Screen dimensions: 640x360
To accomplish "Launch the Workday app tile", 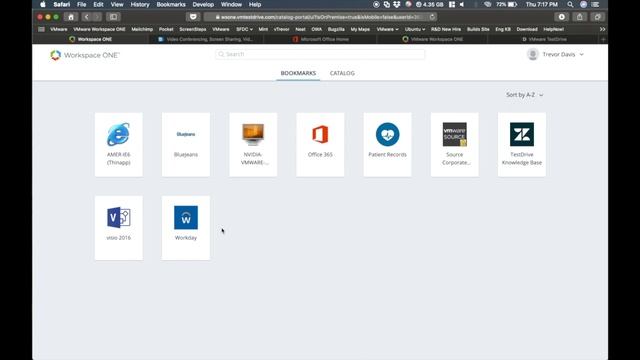I will click(186, 228).
